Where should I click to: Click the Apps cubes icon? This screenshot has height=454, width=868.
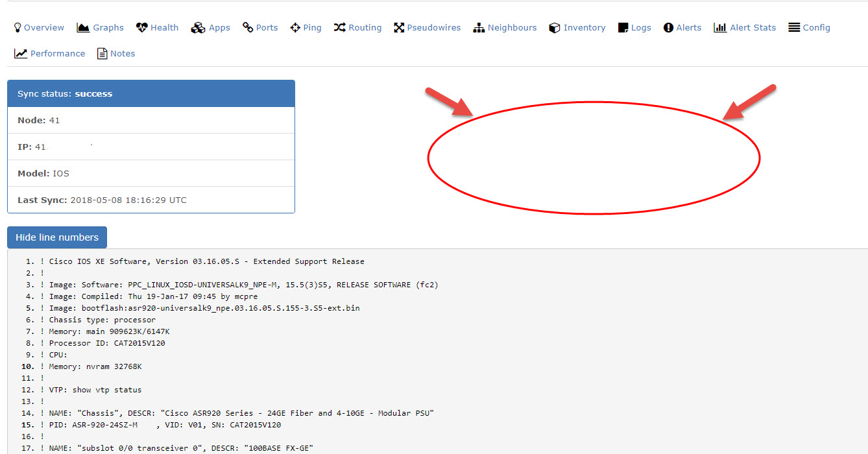pyautogui.click(x=198, y=27)
